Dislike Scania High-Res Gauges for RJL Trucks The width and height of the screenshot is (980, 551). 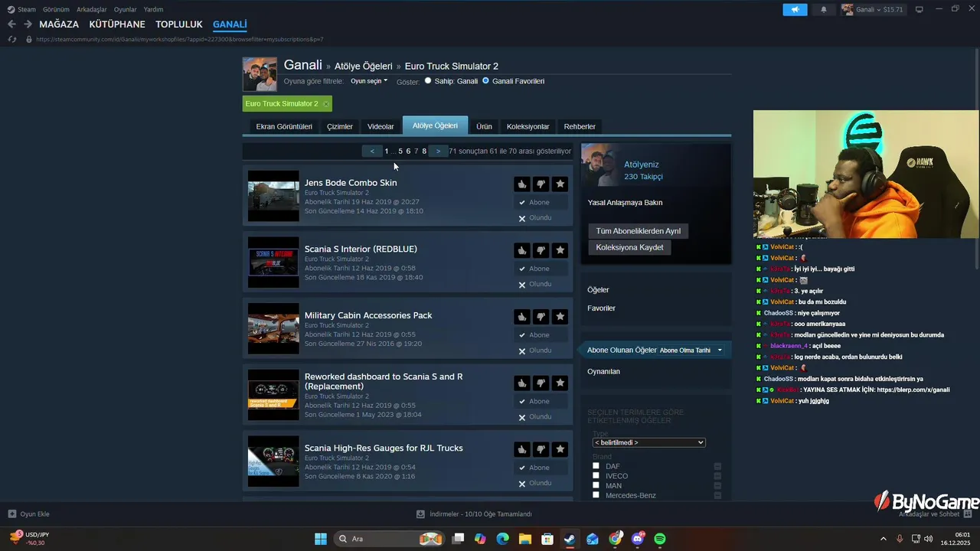pyautogui.click(x=541, y=449)
